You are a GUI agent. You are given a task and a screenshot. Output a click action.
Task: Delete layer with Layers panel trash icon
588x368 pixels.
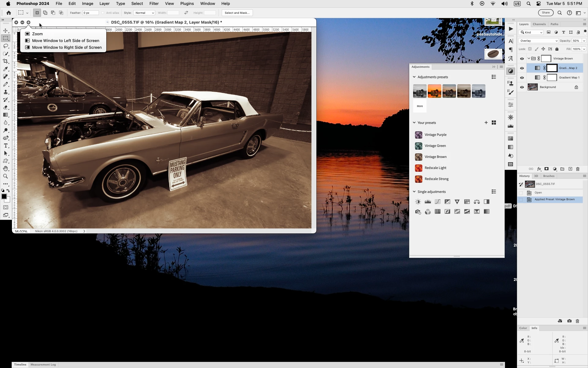click(578, 169)
